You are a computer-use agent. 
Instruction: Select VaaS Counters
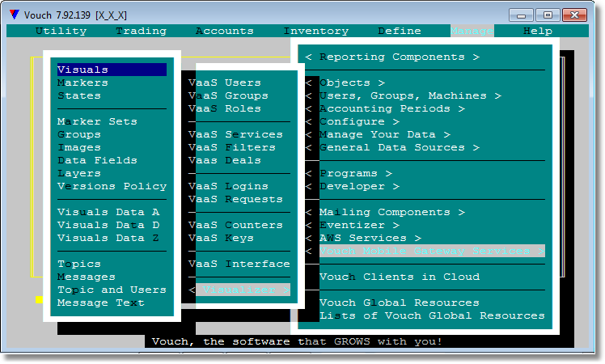tap(235, 225)
